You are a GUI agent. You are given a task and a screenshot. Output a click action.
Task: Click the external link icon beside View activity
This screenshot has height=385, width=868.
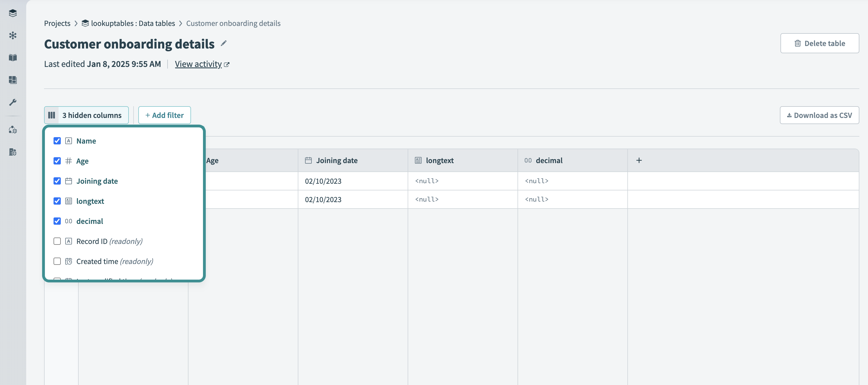click(x=227, y=65)
